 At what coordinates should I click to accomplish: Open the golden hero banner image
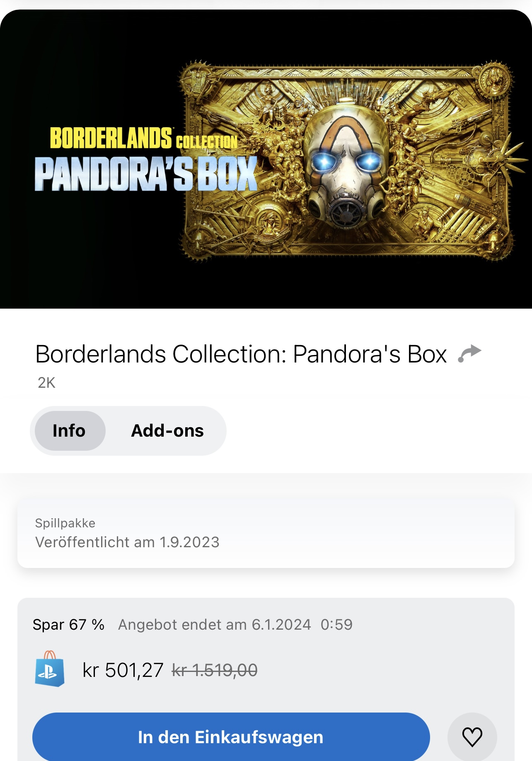[x=266, y=159]
